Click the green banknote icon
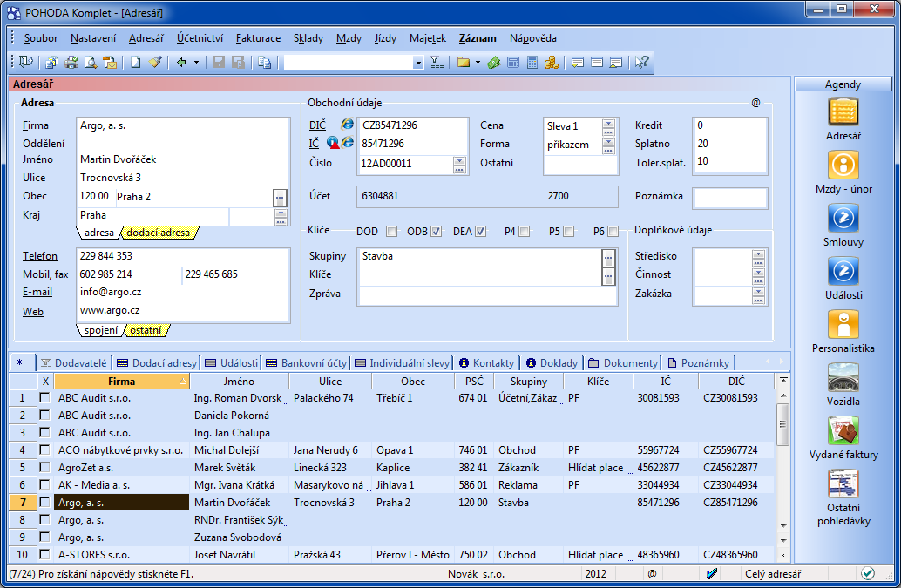Screen dimensions: 901x588 [493, 62]
